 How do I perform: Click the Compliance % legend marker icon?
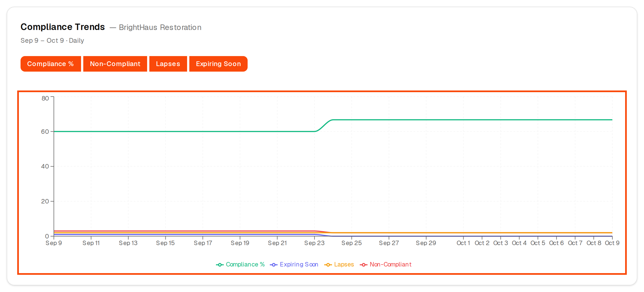tap(220, 265)
